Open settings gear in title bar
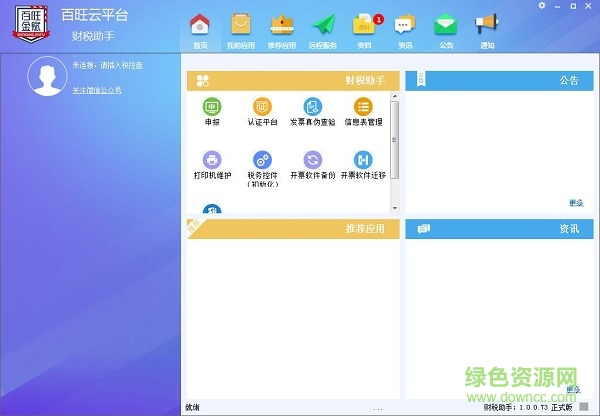 point(542,5)
